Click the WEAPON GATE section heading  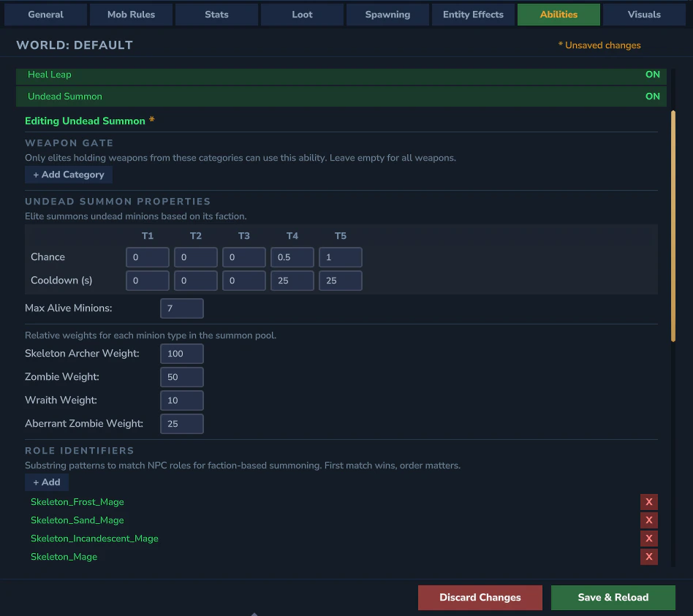pos(69,143)
